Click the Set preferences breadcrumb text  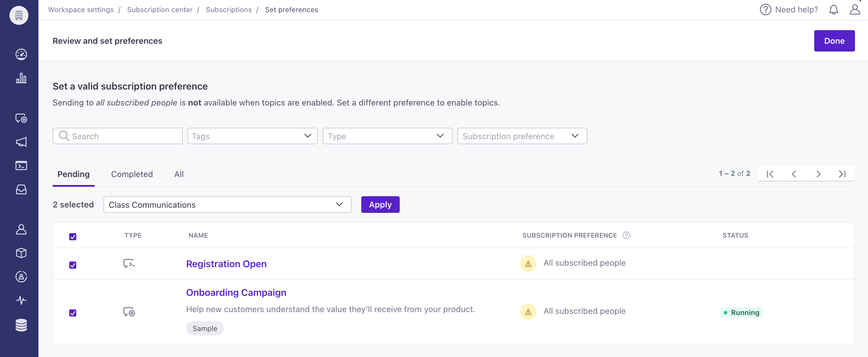[292, 9]
